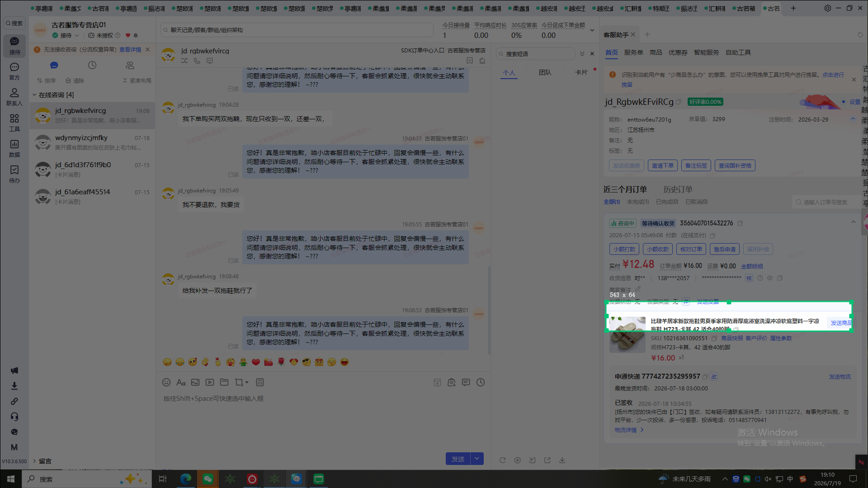
Task: Click the headset support icon in sidebar
Action: pyautogui.click(x=14, y=417)
